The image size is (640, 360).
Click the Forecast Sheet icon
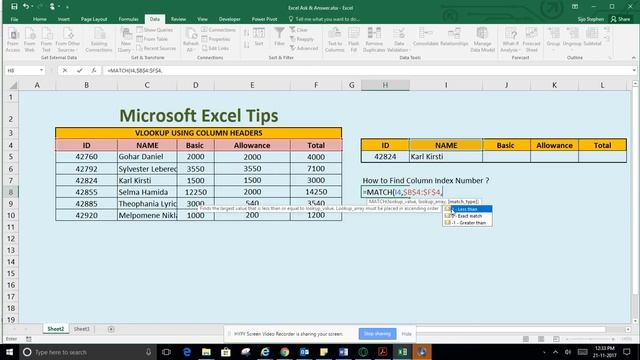[531, 40]
